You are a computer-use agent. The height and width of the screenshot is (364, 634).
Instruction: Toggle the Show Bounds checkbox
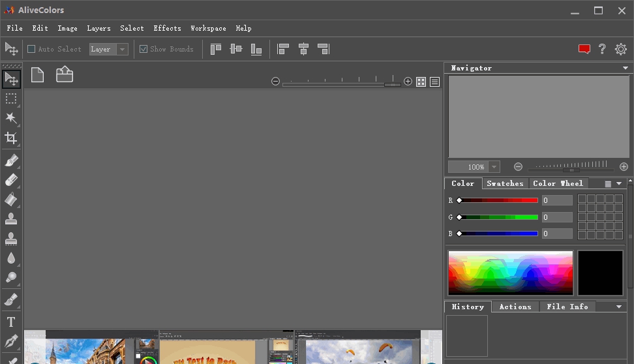point(143,49)
